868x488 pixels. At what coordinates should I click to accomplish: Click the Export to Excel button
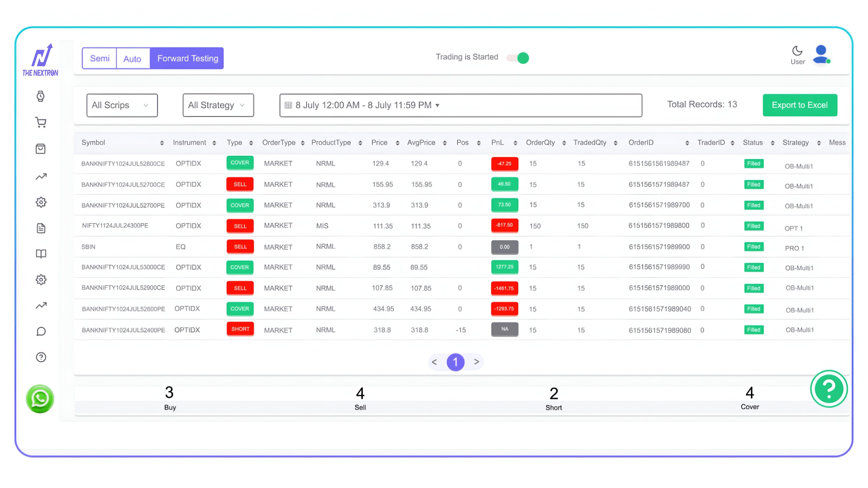(799, 105)
